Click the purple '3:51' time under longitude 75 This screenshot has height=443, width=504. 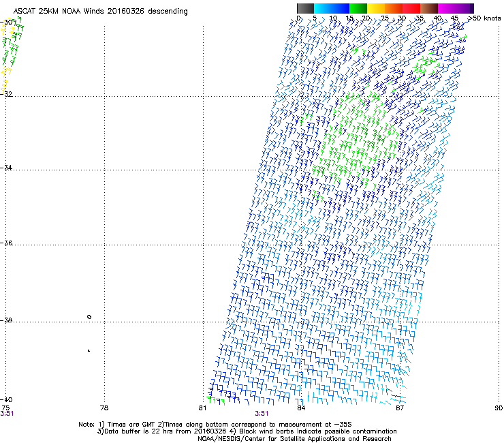[7, 414]
